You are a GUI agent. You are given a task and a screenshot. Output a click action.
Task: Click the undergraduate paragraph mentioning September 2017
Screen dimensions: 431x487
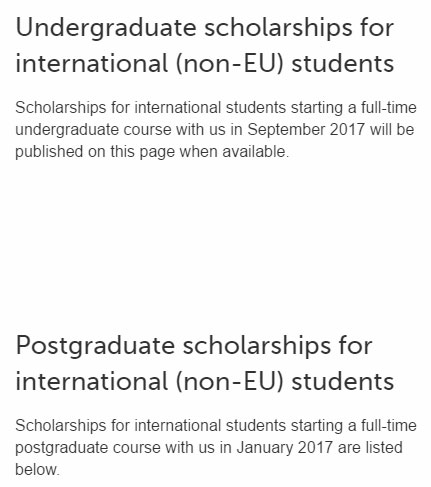click(x=216, y=130)
